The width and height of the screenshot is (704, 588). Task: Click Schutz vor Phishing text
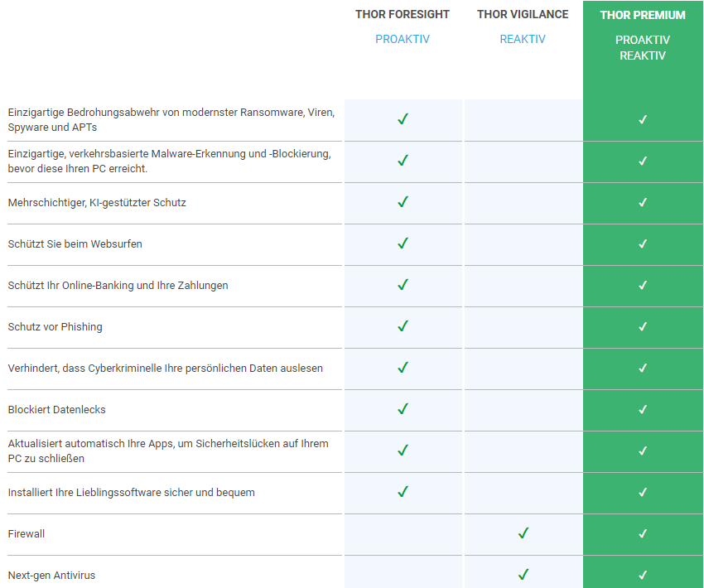tap(55, 327)
